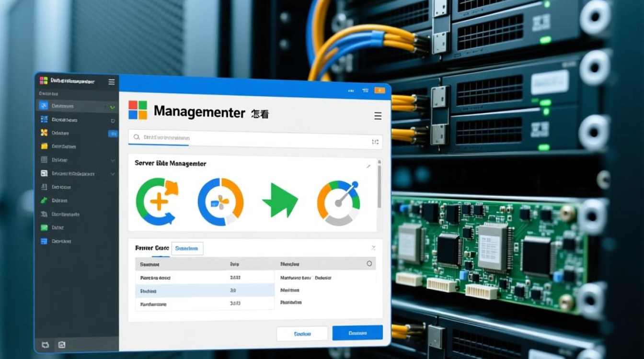644x359 pixels.
Task: Collapse the first sidebar item's green chevron
Action: pos(113,107)
